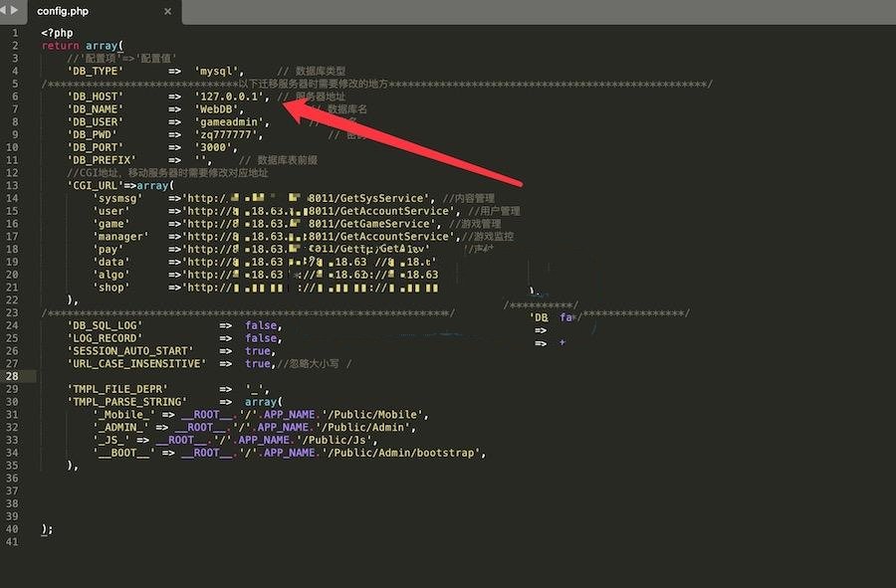Click the 'DB_NAME' key
This screenshot has width=896, height=588.
pos(95,109)
